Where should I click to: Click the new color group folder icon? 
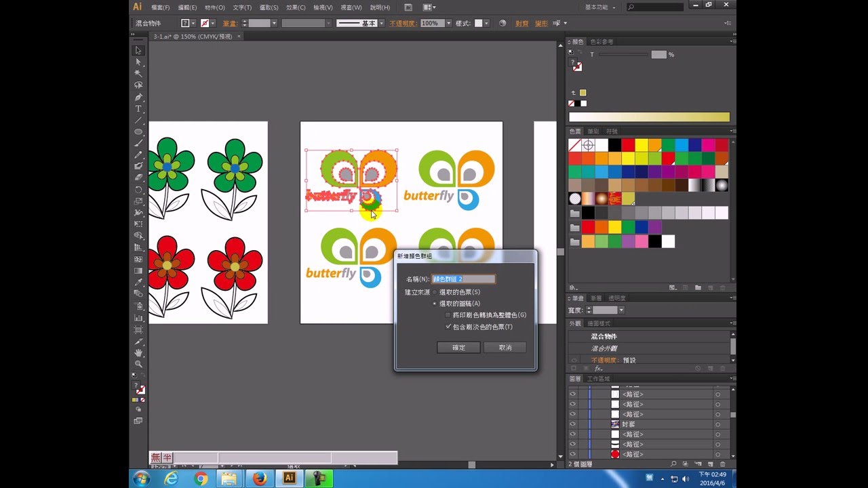pos(698,287)
